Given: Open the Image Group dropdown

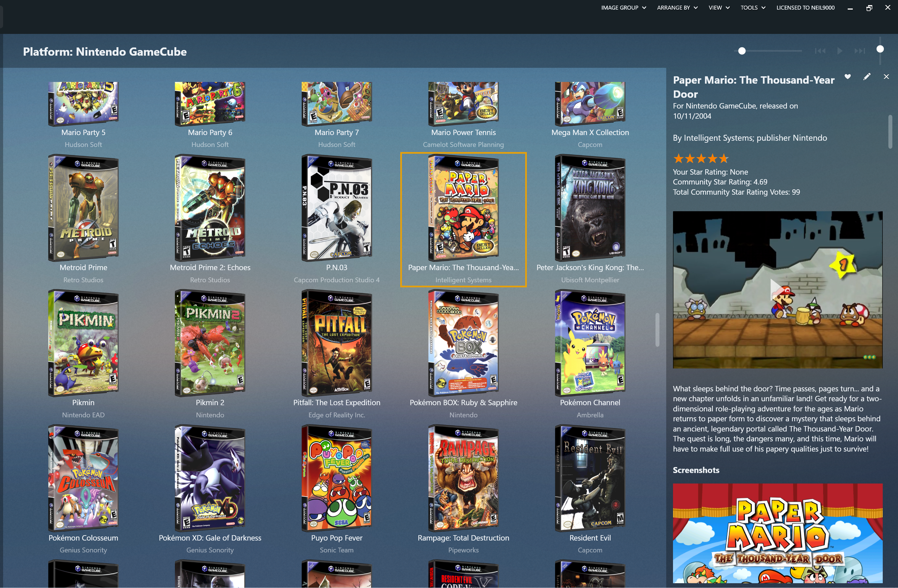Looking at the screenshot, I should [x=623, y=8].
